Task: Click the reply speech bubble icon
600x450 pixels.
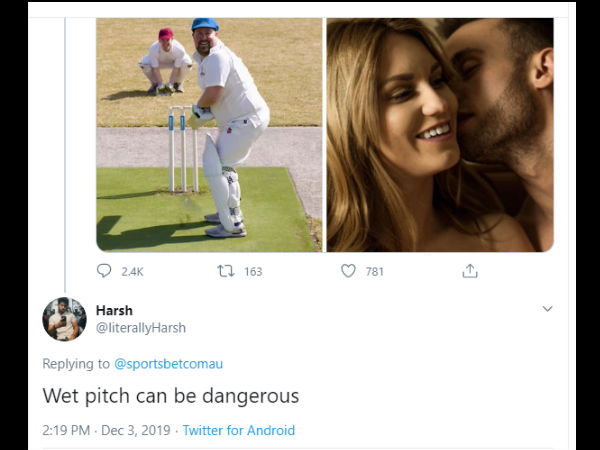Action: (x=105, y=271)
